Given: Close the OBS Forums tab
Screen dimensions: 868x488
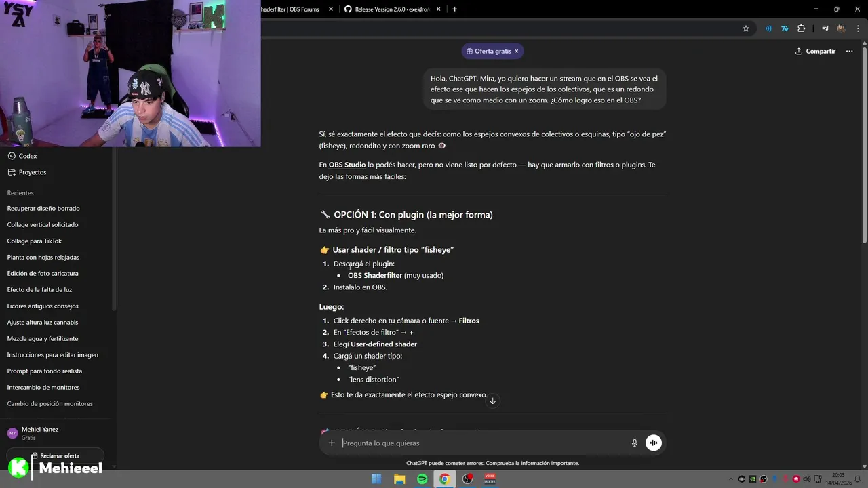Looking at the screenshot, I should click(x=331, y=9).
